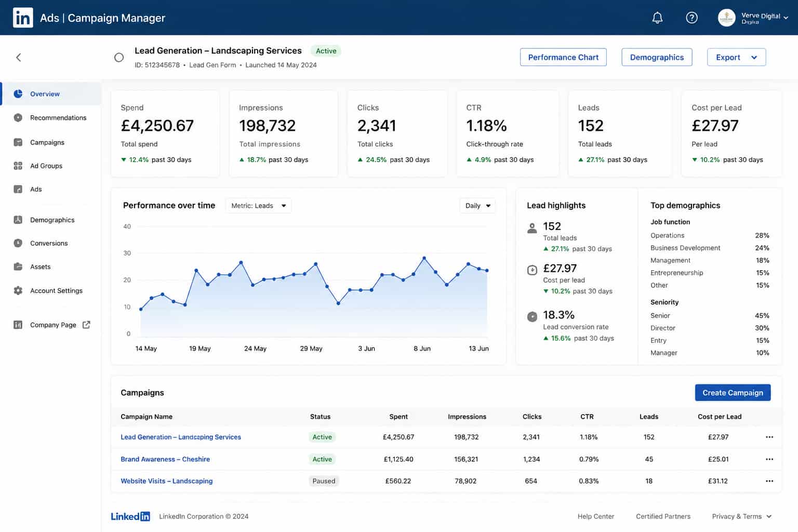Change the Daily interval dropdown

tap(477, 206)
